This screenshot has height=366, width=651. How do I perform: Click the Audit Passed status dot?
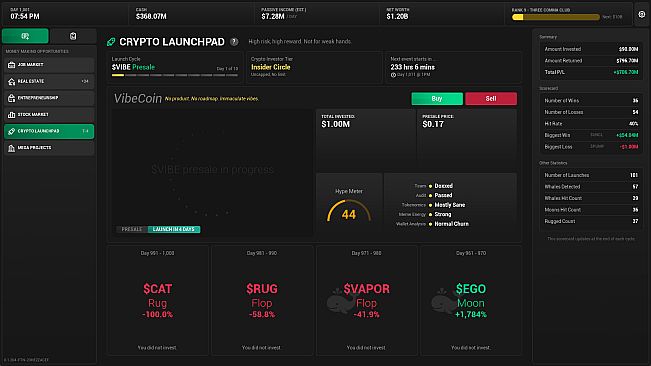pyautogui.click(x=431, y=195)
